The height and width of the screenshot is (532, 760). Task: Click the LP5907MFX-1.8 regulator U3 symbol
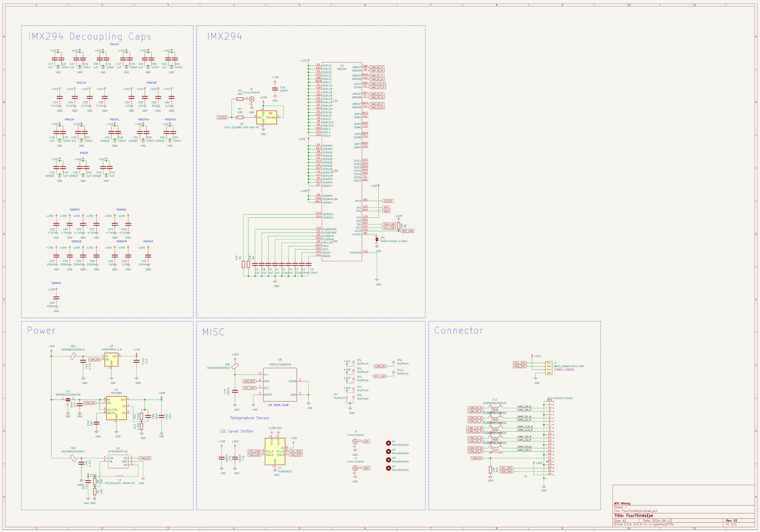coord(111,359)
